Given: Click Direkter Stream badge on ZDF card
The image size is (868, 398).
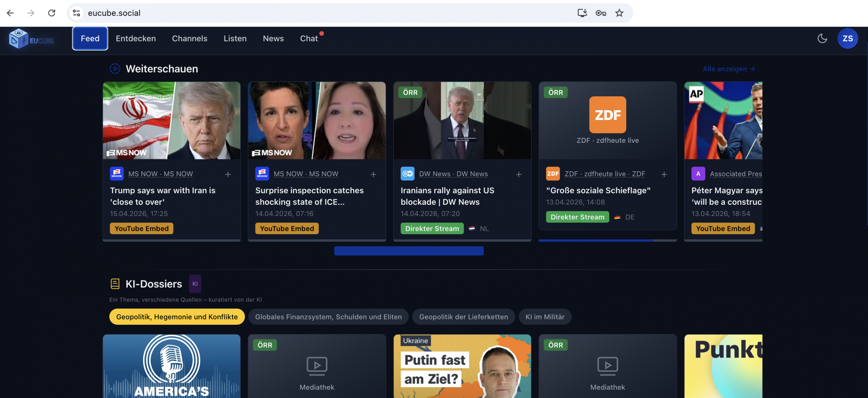Looking at the screenshot, I should [577, 217].
